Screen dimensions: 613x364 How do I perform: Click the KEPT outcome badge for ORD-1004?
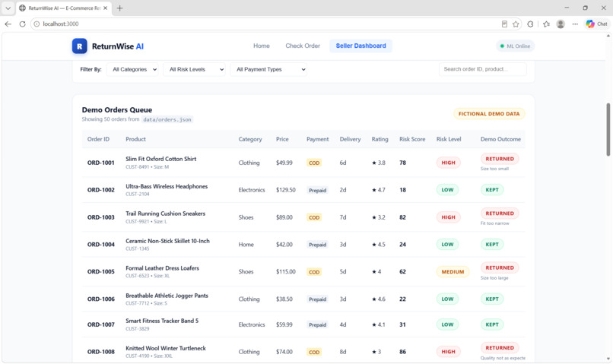click(x=492, y=245)
